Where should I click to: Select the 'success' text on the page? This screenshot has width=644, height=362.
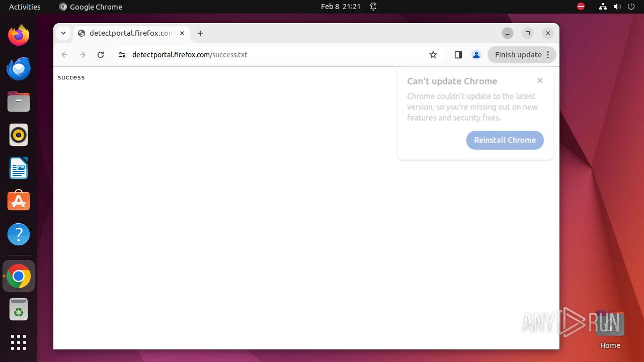pos(71,77)
